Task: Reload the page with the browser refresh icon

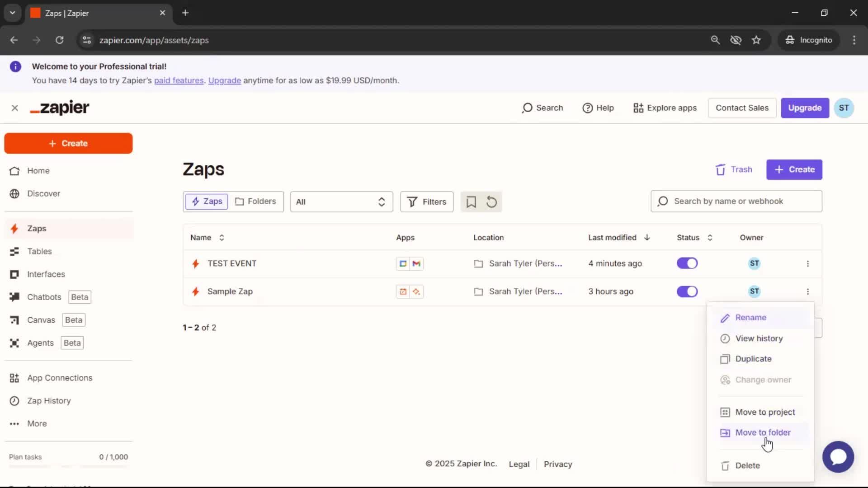Action: pos(59,40)
